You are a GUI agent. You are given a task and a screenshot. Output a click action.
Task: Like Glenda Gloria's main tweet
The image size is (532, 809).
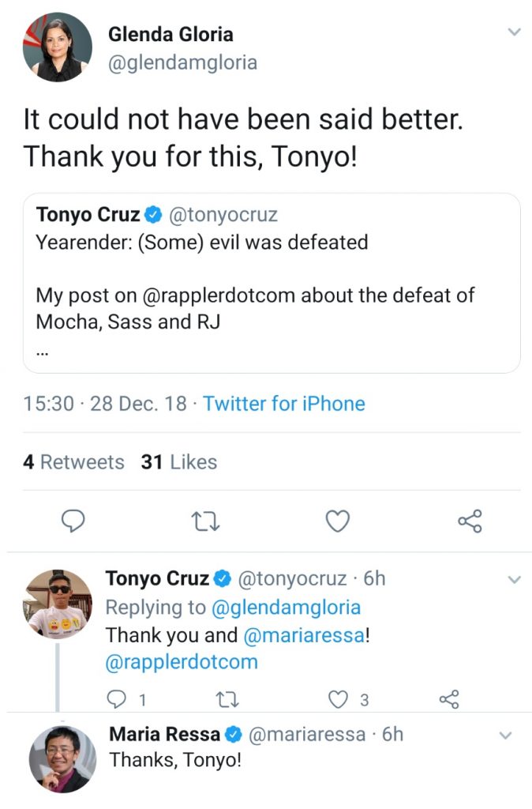[338, 521]
